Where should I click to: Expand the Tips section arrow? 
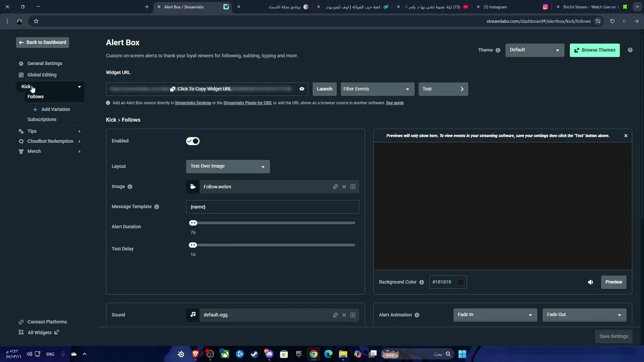click(79, 131)
